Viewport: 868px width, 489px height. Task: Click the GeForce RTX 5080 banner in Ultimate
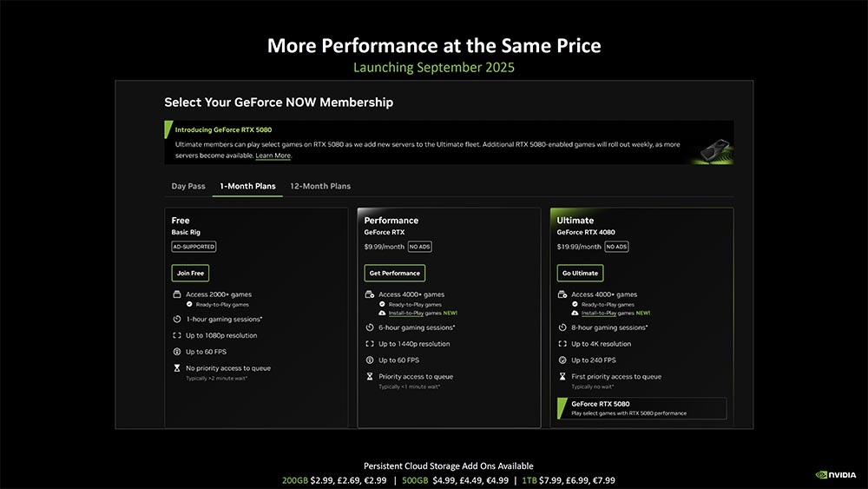pyautogui.click(x=641, y=408)
